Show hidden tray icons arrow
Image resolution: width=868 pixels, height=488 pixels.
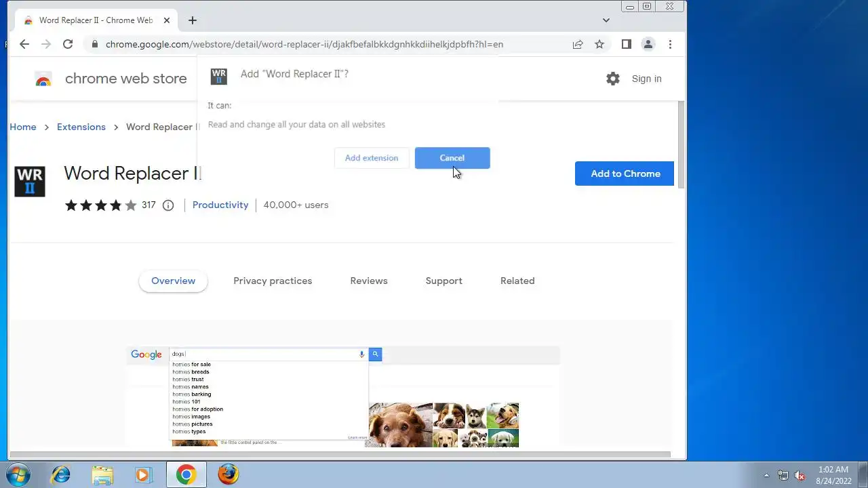(766, 475)
